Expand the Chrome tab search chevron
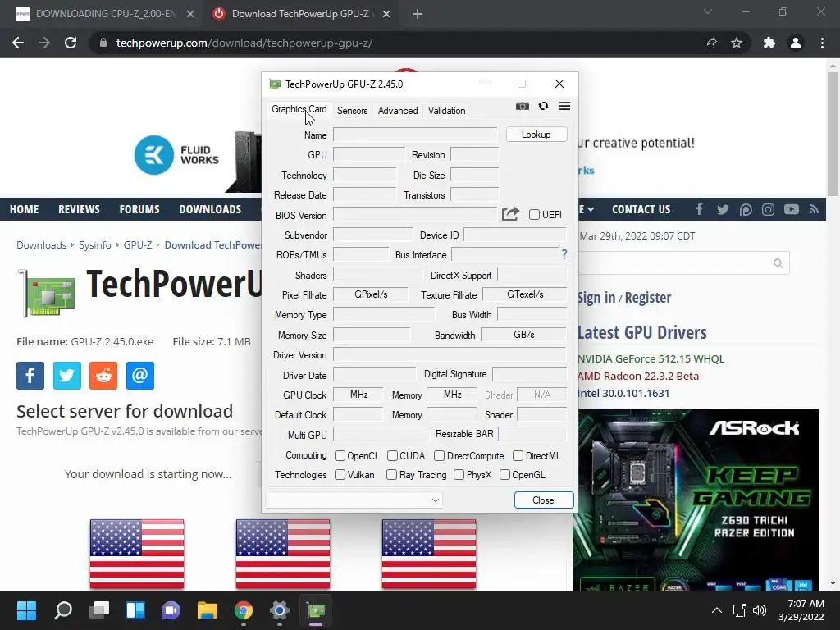The width and height of the screenshot is (840, 630). (x=708, y=11)
